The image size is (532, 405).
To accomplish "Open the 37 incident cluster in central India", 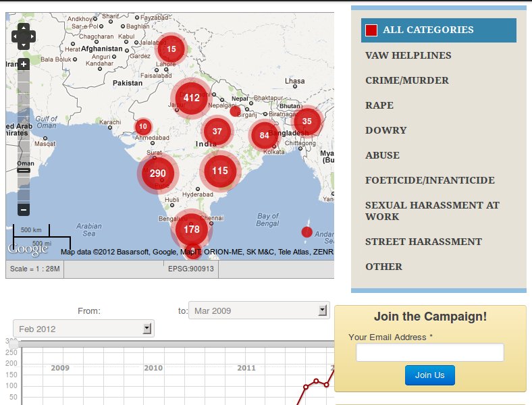I will pyautogui.click(x=217, y=132).
